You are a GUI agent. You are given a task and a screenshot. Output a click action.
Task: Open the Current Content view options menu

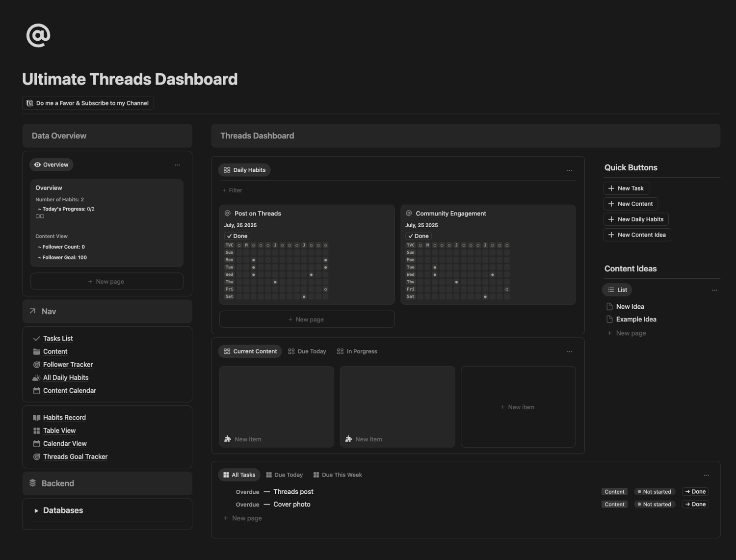coord(570,351)
